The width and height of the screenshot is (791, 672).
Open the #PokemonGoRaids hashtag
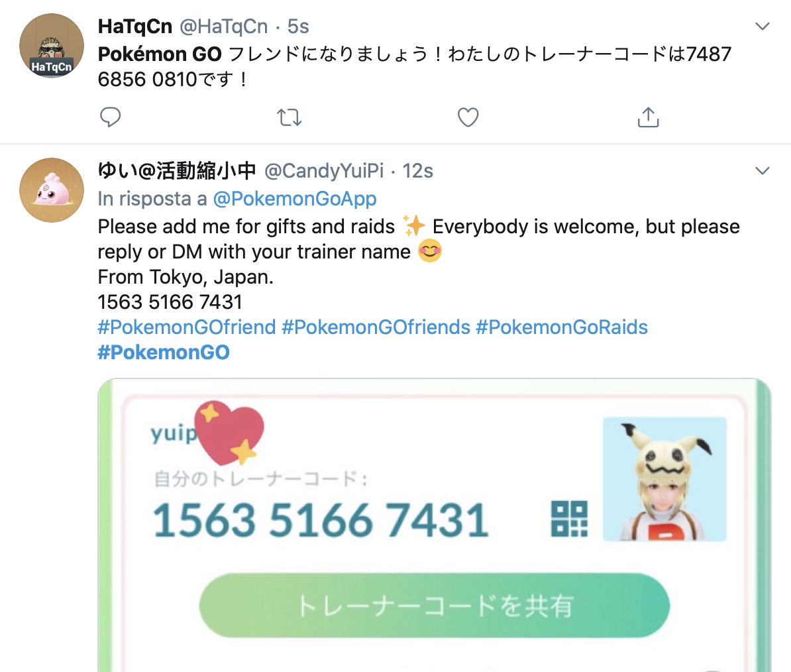point(562,327)
